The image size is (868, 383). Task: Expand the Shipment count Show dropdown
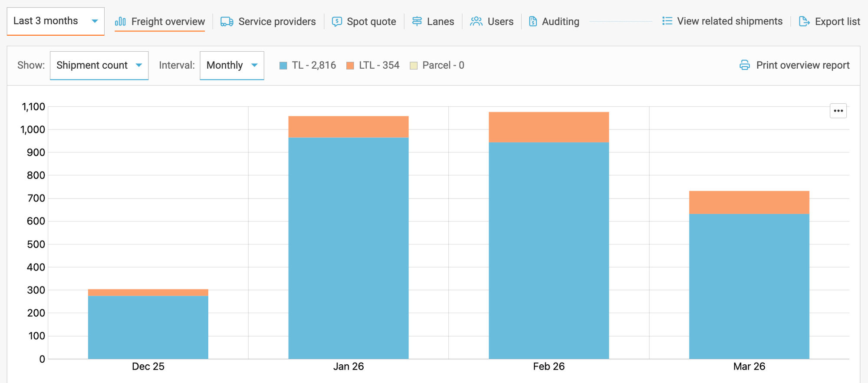click(99, 65)
